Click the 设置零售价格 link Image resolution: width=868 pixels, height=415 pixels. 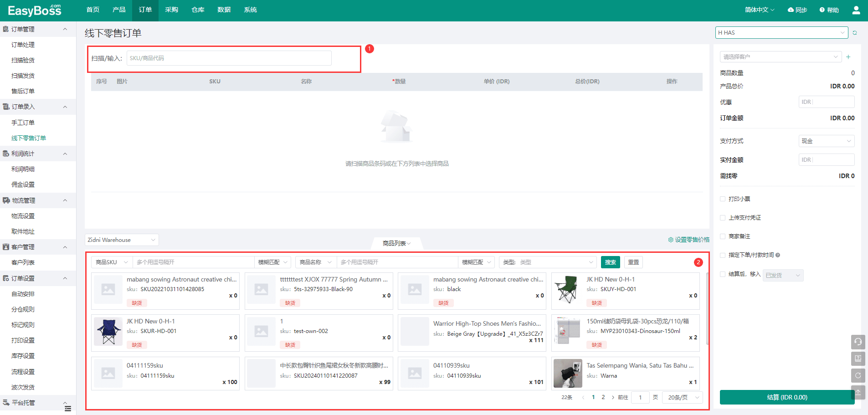tap(688, 240)
